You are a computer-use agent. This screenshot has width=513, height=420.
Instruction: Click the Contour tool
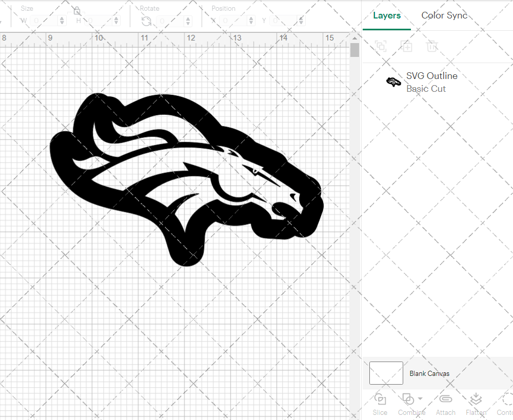(x=505, y=404)
